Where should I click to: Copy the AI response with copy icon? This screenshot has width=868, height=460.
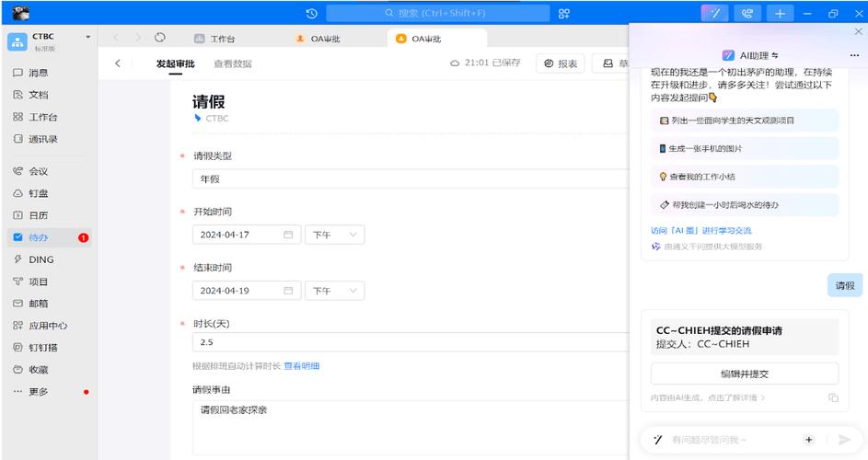(833, 398)
